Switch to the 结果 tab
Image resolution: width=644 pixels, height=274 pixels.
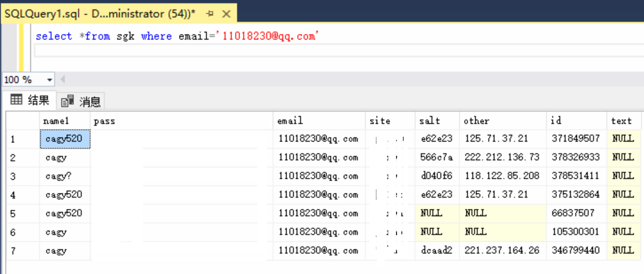30,100
